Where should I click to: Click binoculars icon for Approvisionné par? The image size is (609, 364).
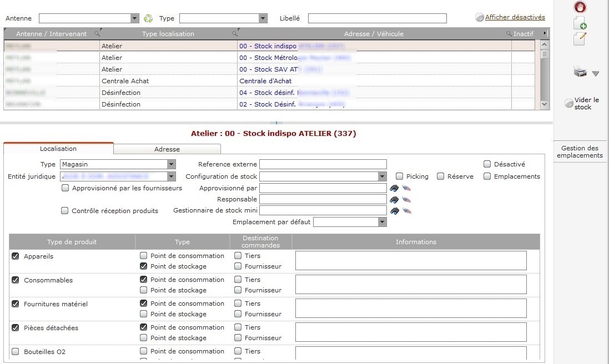click(394, 188)
